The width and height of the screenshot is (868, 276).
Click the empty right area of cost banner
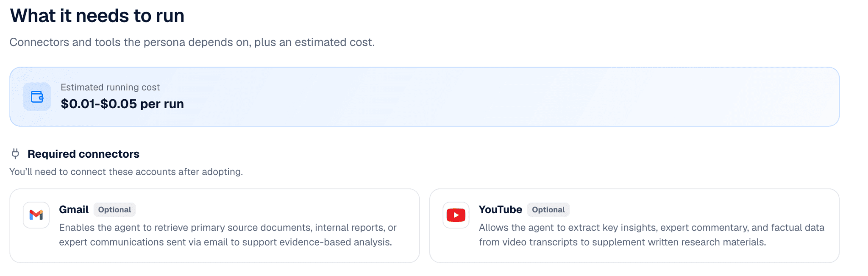point(593,97)
